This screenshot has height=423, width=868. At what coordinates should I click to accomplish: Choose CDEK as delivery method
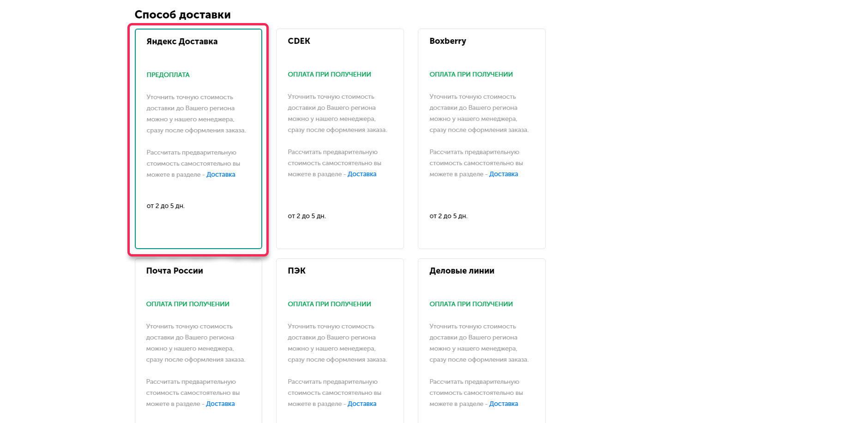tap(340, 139)
